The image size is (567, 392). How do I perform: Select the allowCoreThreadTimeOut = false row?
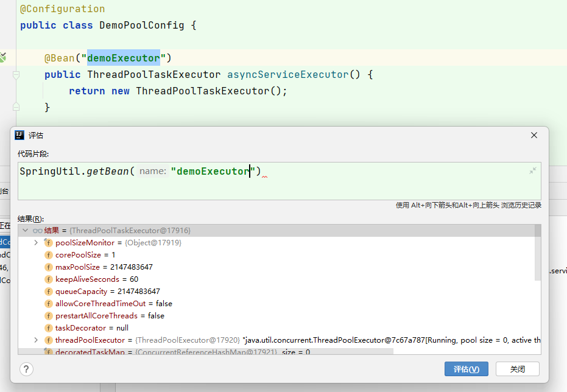(276, 304)
